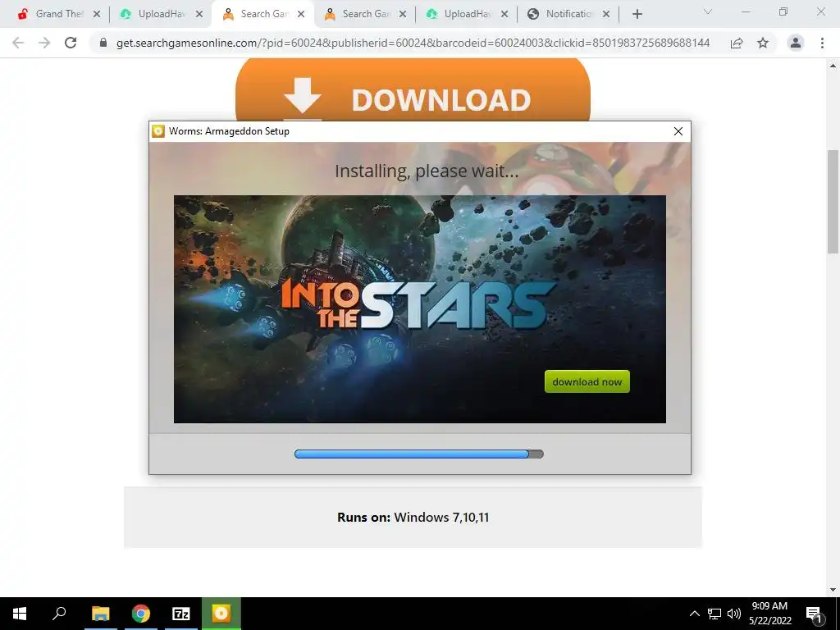The width and height of the screenshot is (840, 630).
Task: Open 7-Zip from the taskbar
Action: [181, 614]
